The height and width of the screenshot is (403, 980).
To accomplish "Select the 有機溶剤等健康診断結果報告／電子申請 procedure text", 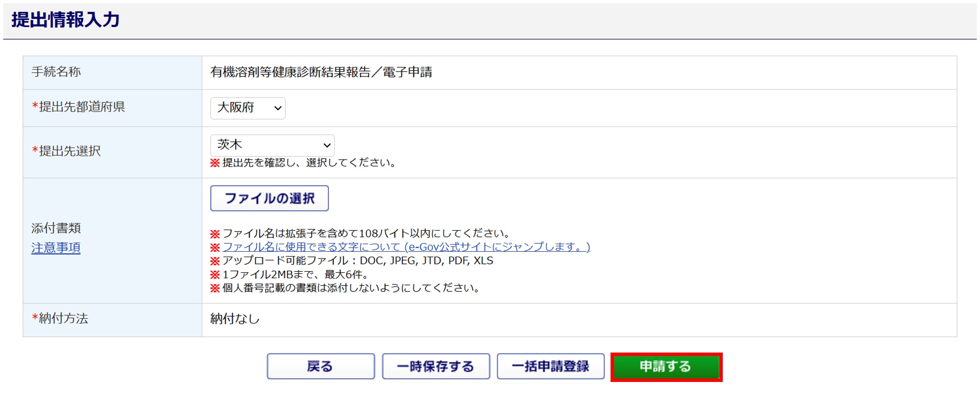I will pyautogui.click(x=321, y=72).
